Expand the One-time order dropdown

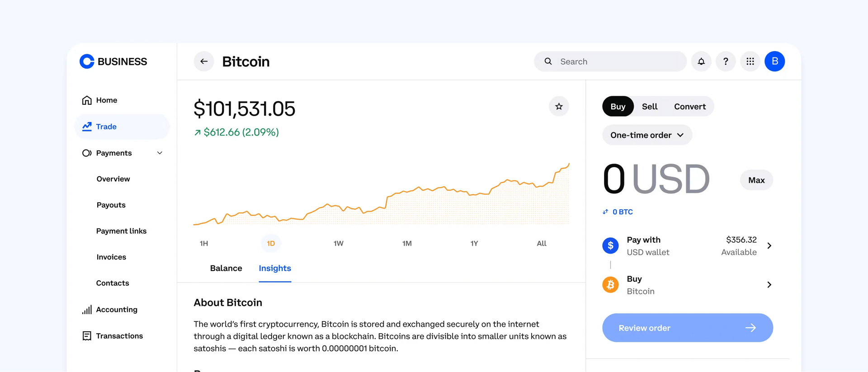click(647, 135)
